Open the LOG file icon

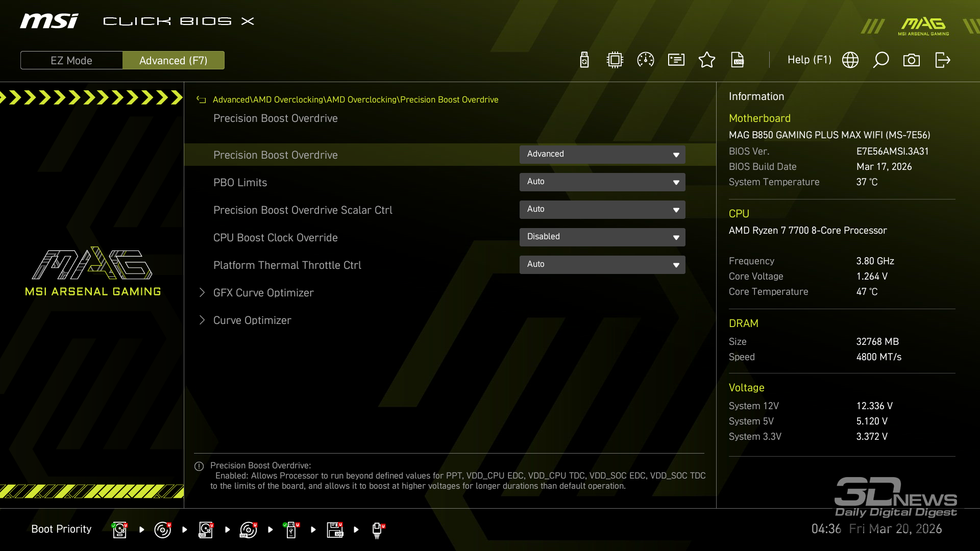[738, 60]
